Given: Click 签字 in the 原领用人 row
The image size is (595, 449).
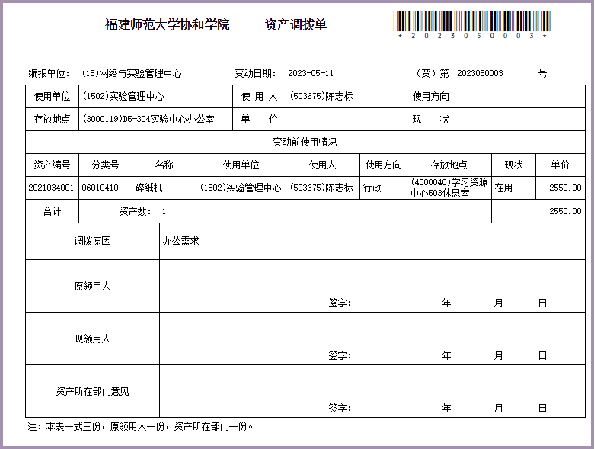Looking at the screenshot, I should coord(339,303).
